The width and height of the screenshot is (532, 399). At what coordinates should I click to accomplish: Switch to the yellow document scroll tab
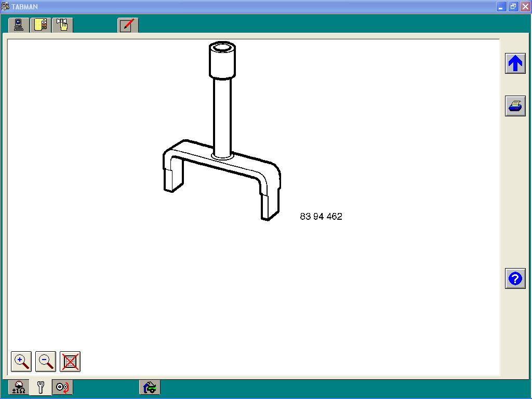click(41, 25)
